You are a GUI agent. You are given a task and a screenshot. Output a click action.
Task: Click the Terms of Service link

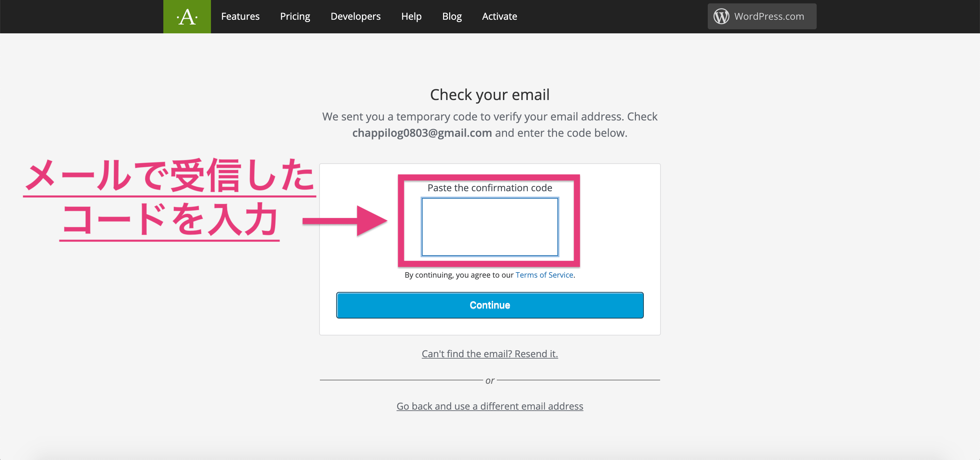544,274
